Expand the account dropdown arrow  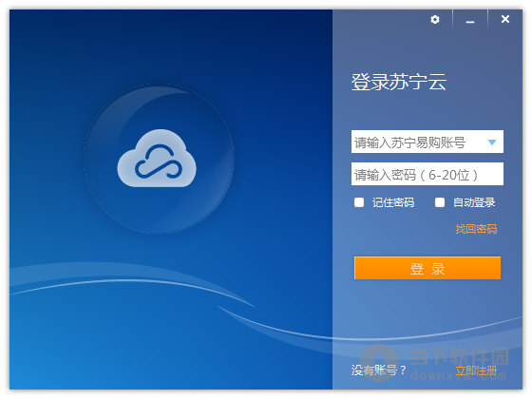[492, 142]
